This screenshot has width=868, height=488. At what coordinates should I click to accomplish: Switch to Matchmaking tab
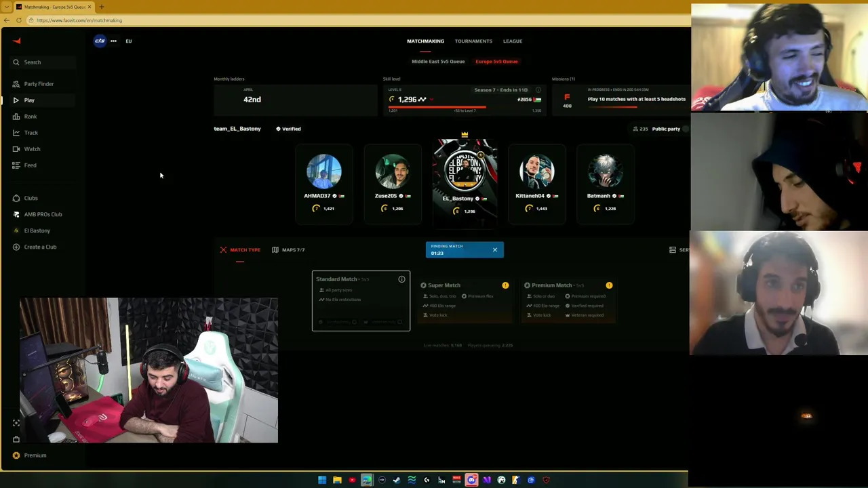pyautogui.click(x=425, y=41)
